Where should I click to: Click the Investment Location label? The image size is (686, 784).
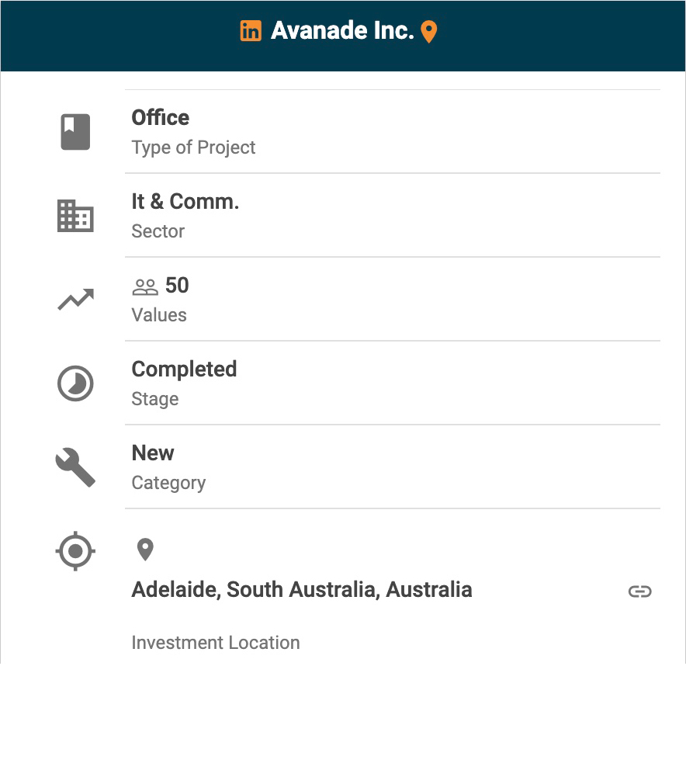pos(216,643)
